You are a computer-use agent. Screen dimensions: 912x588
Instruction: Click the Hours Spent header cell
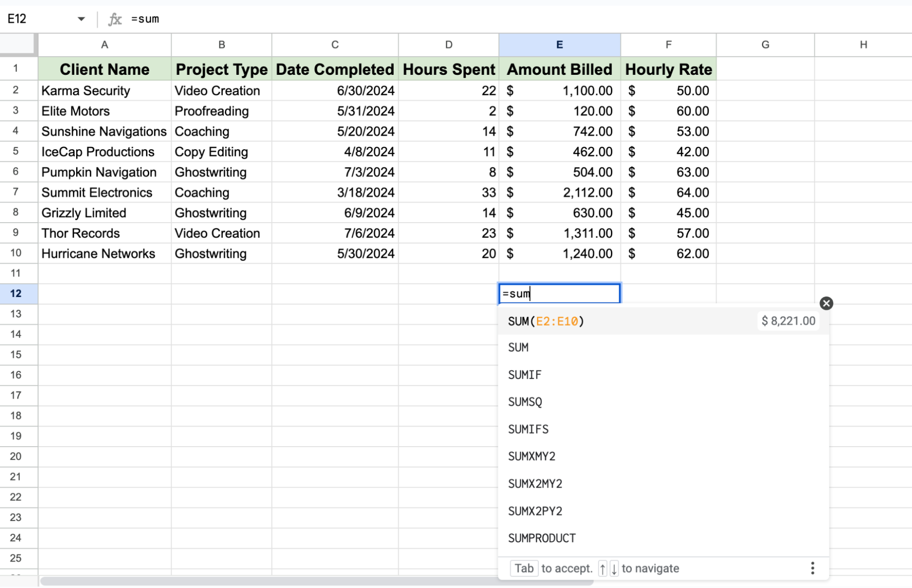pos(448,69)
